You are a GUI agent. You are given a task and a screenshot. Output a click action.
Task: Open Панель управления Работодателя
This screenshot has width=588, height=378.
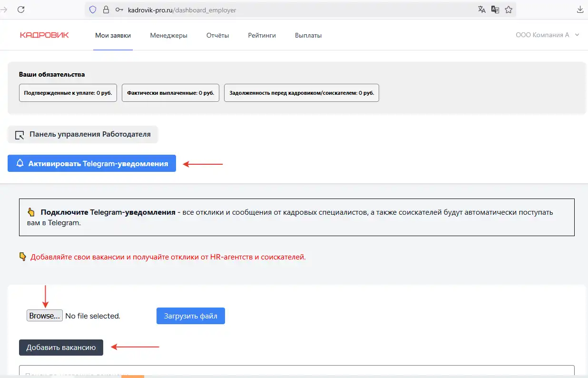pos(83,135)
